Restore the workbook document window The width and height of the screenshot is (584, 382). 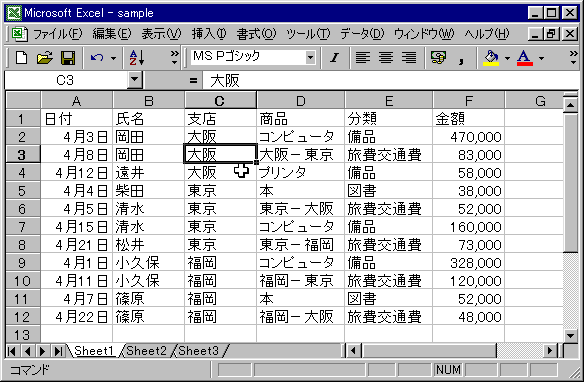point(552,34)
